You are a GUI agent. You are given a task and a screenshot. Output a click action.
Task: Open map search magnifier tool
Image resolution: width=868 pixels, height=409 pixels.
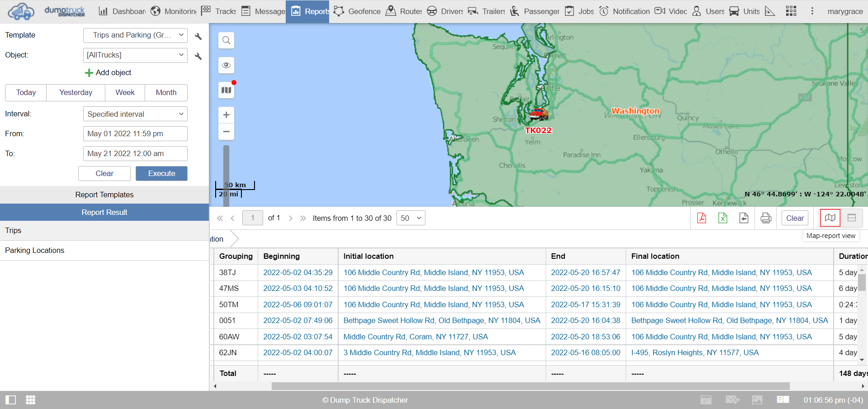tap(226, 40)
